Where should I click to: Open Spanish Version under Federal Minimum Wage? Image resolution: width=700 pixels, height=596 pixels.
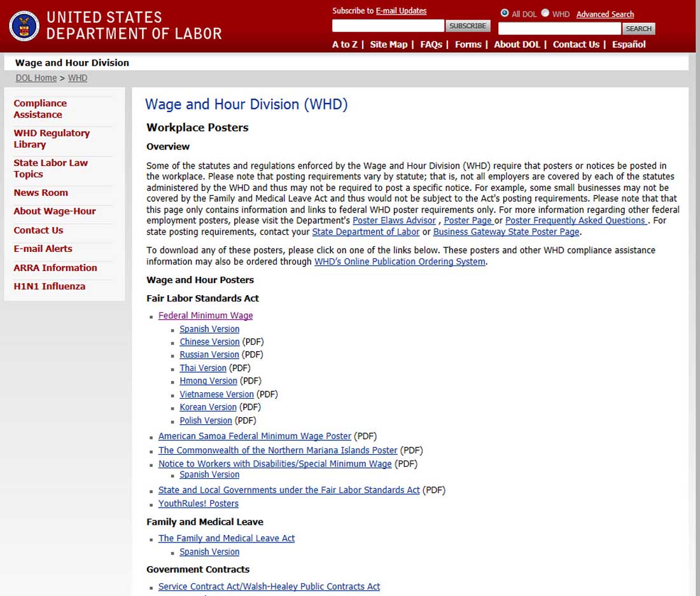tap(209, 329)
